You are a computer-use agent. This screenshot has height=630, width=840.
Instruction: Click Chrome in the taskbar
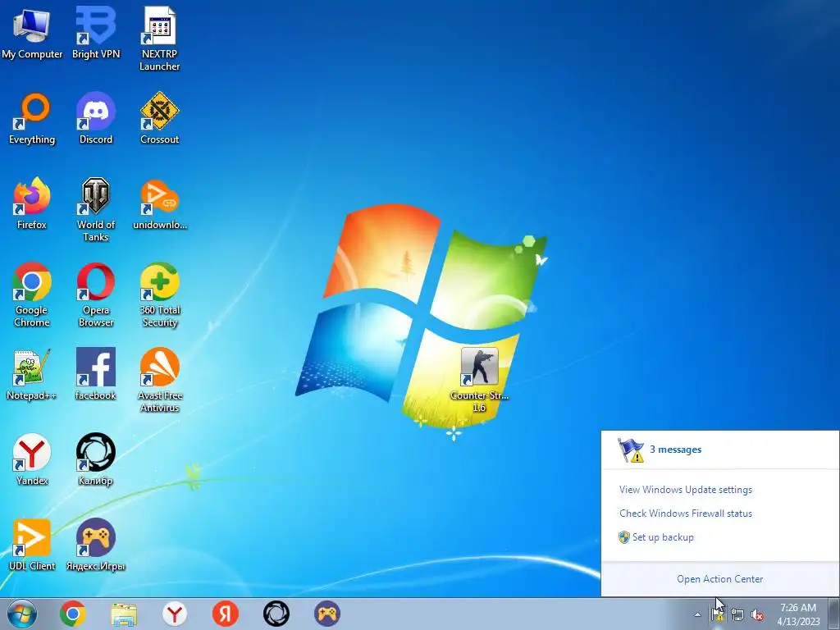pyautogui.click(x=73, y=614)
